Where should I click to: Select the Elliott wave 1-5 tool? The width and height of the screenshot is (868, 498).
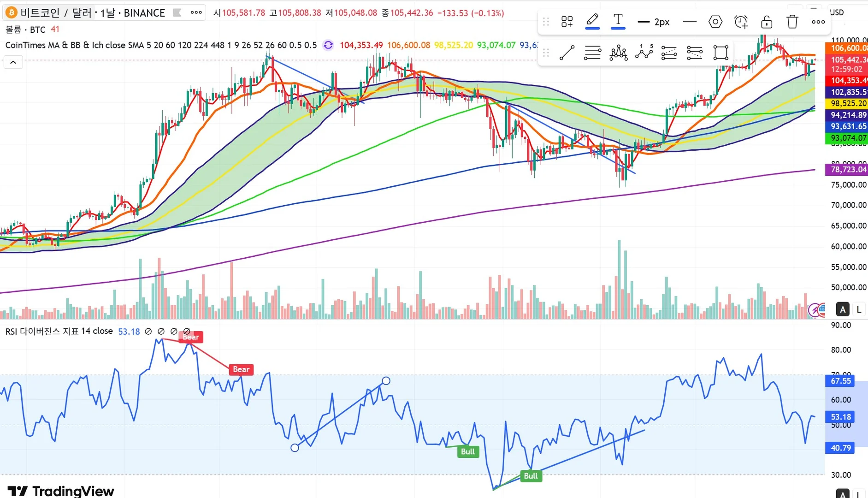(x=644, y=52)
